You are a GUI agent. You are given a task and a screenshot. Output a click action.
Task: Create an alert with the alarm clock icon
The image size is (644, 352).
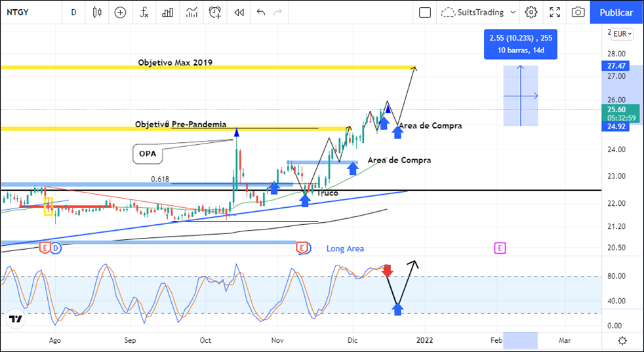(x=215, y=12)
